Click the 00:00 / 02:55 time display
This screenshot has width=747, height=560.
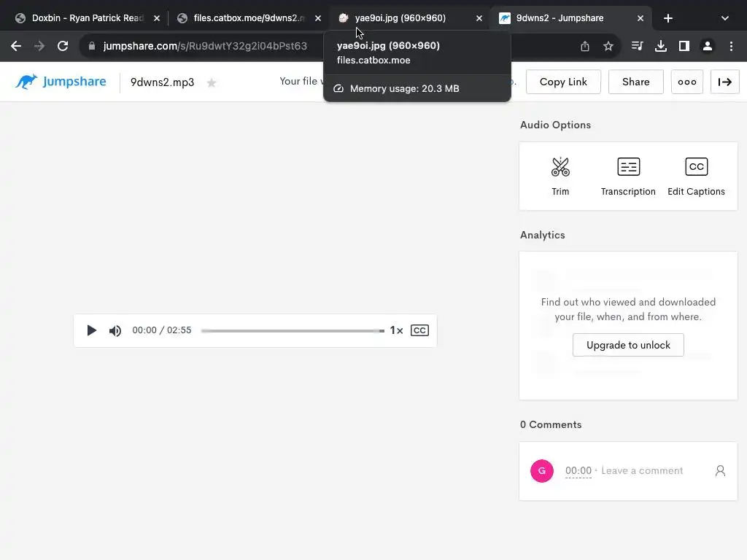[x=161, y=330]
